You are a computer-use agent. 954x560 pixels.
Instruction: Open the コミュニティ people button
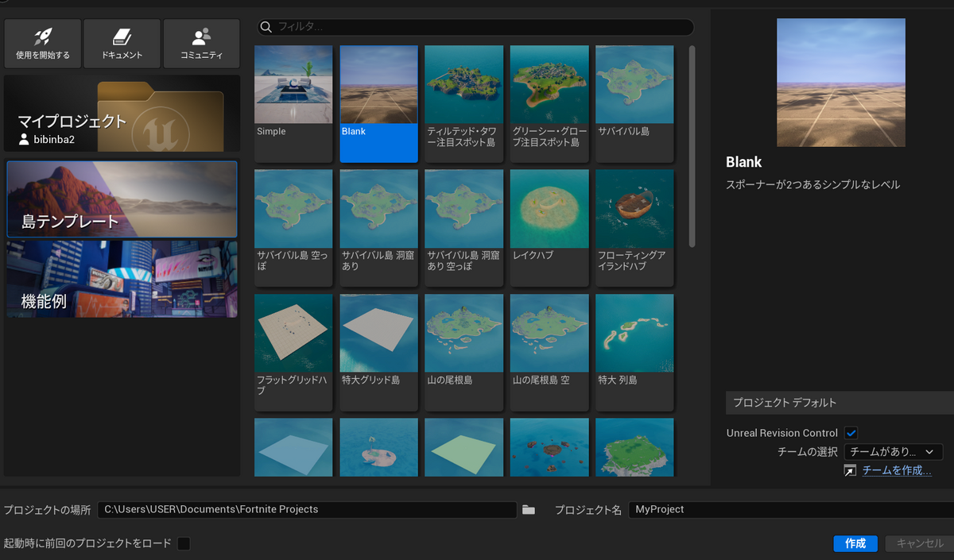coord(201,44)
